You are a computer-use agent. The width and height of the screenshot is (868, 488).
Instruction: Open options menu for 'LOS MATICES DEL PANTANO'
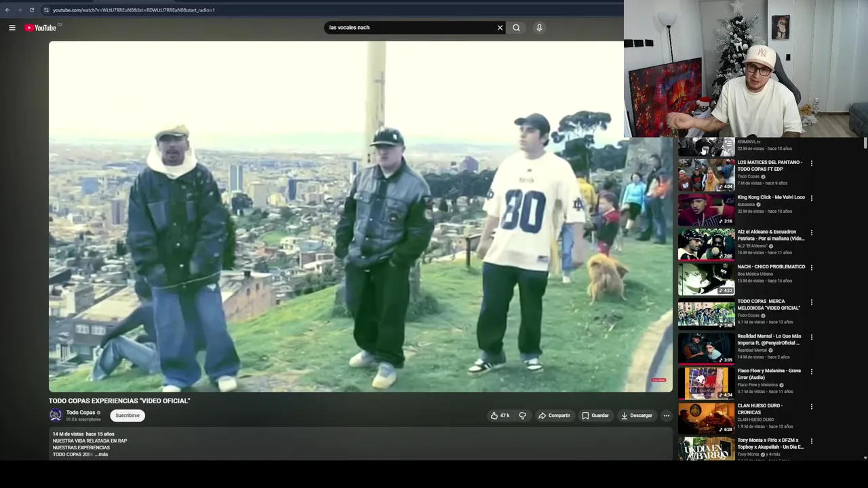(x=811, y=163)
